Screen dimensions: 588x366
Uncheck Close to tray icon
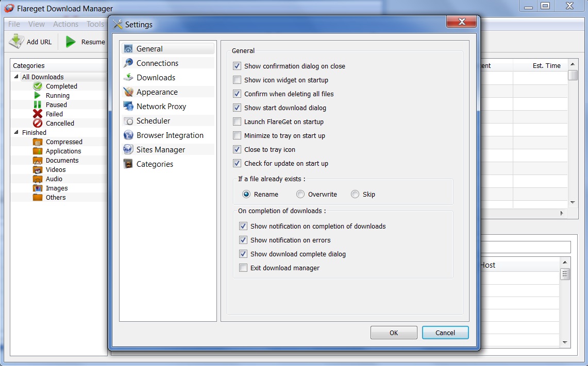click(237, 149)
